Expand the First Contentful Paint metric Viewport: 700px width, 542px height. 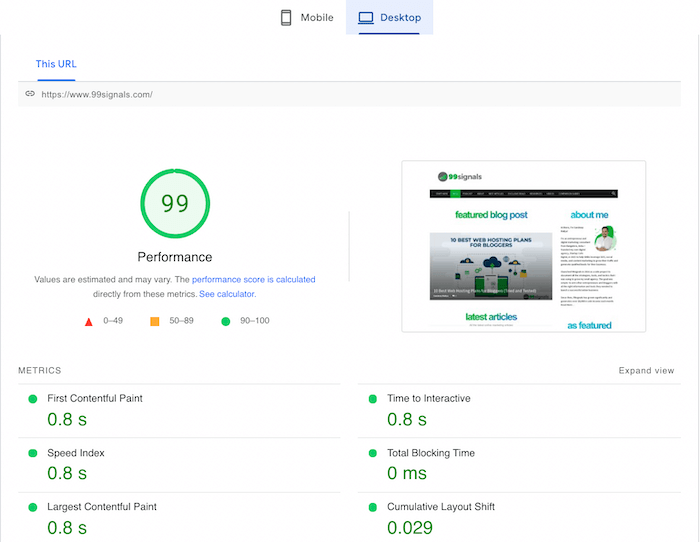click(x=95, y=398)
